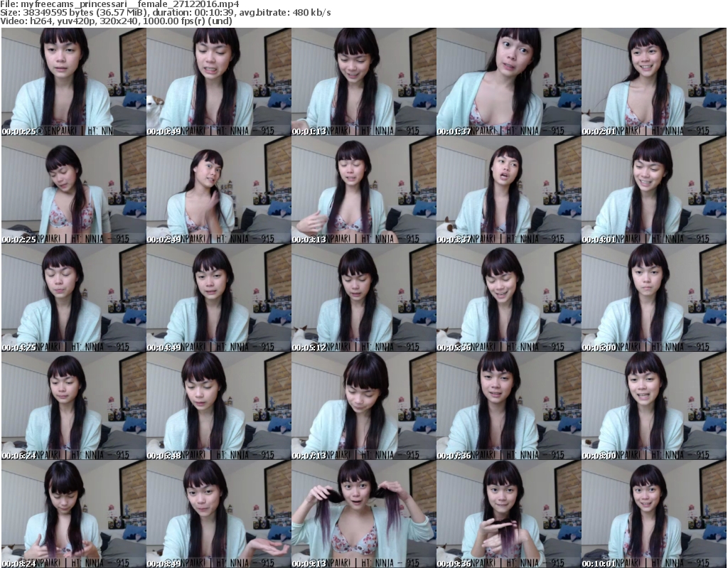The width and height of the screenshot is (728, 568).
Task: Pick the frame at 00:02:49
Action: [219, 190]
